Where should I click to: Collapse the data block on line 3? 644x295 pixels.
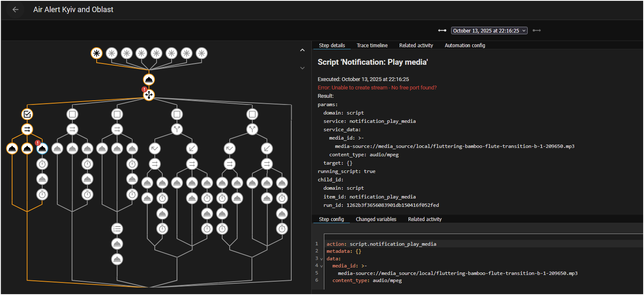[321, 259]
